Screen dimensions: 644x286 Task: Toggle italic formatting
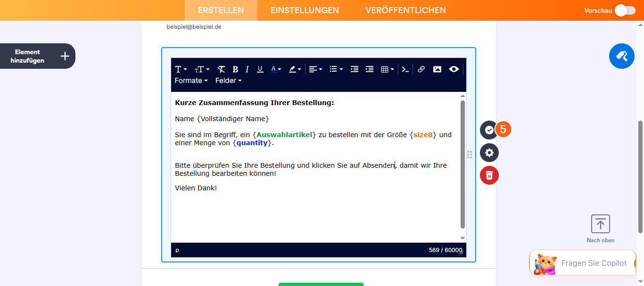click(x=247, y=69)
